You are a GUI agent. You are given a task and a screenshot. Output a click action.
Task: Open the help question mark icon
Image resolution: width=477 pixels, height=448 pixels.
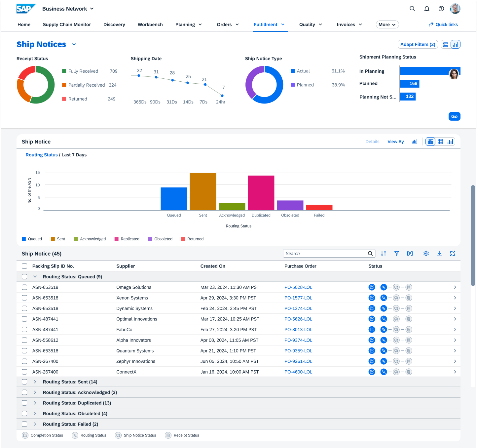point(441,9)
